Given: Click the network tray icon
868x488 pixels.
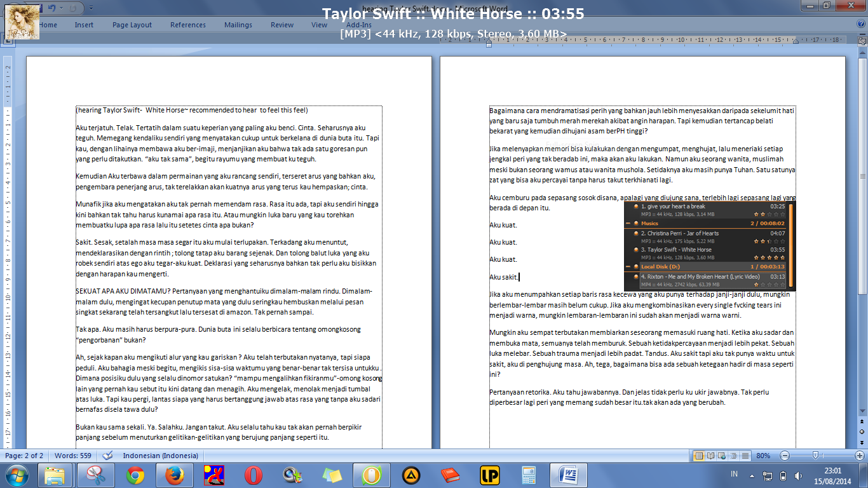Looking at the screenshot, I should click(768, 475).
